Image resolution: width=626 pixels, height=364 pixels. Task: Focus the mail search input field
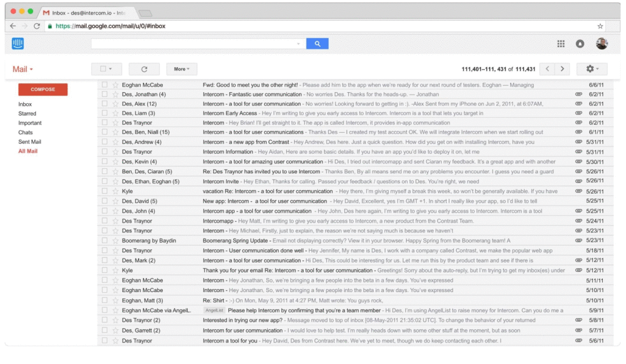tap(196, 43)
